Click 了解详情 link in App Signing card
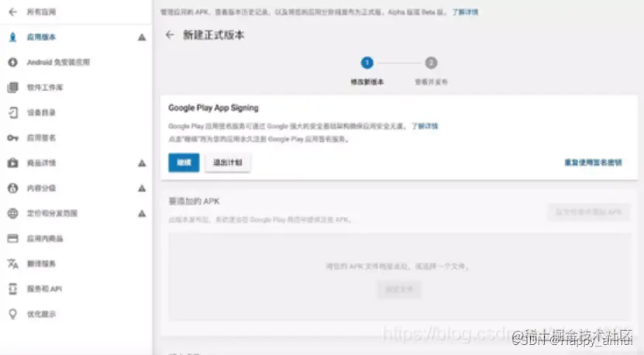 point(425,126)
